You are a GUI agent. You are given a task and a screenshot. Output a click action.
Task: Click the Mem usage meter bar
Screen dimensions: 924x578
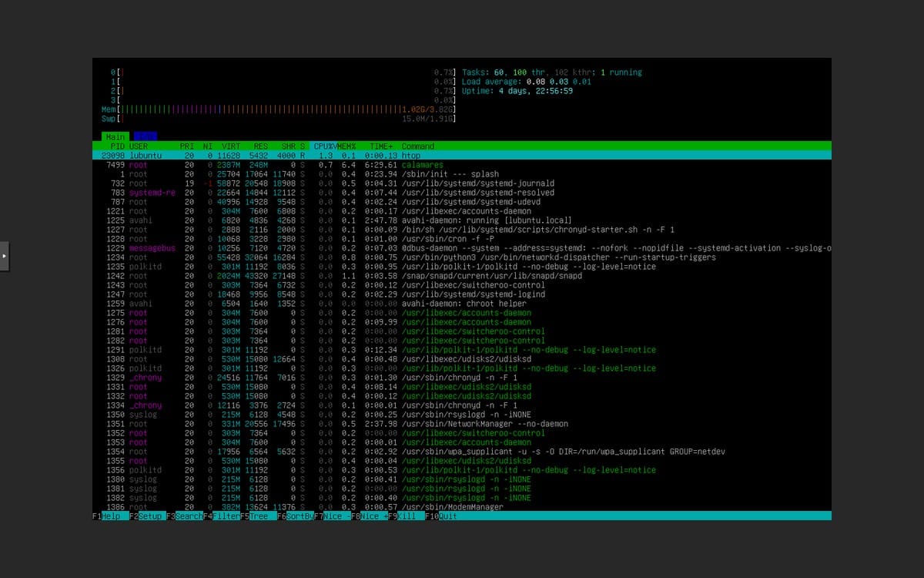[x=278, y=109]
